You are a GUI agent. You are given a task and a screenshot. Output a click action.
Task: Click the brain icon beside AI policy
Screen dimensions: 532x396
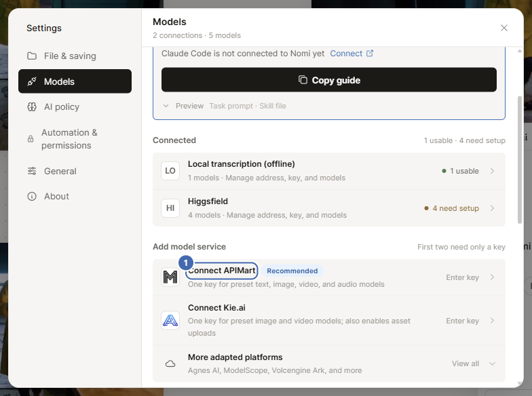point(32,107)
